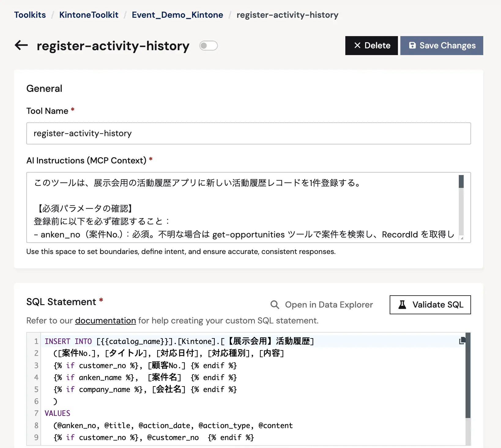This screenshot has width=501, height=448.
Task: Click the SQL Statement heading
Action: pos(61,302)
